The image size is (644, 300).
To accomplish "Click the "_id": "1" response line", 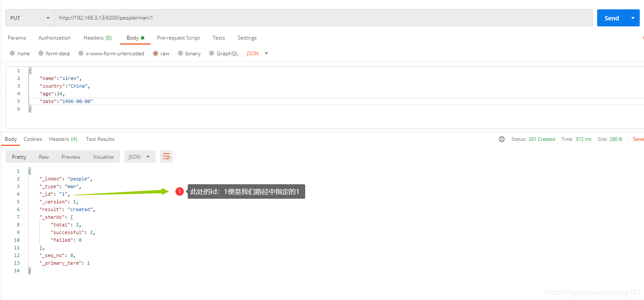I will click(x=55, y=194).
